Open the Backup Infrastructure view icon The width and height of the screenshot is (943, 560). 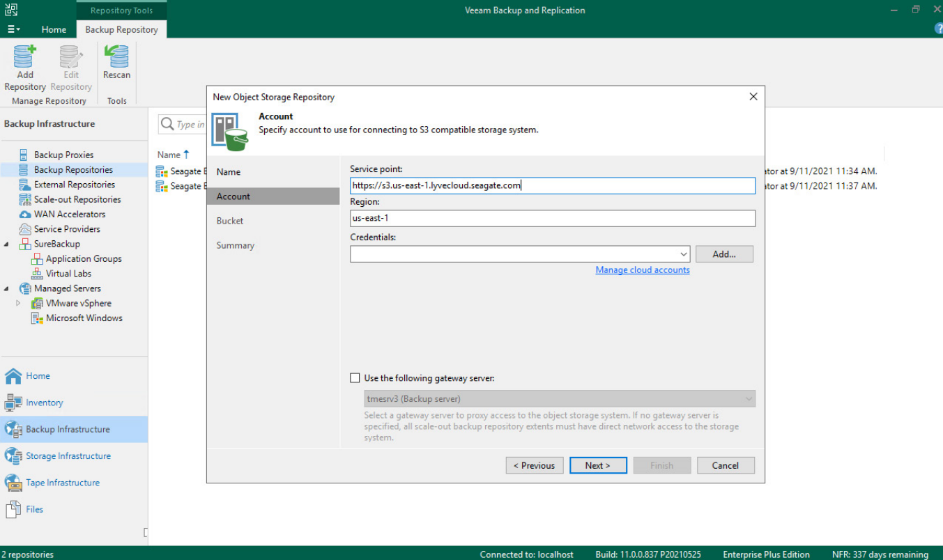click(x=13, y=429)
